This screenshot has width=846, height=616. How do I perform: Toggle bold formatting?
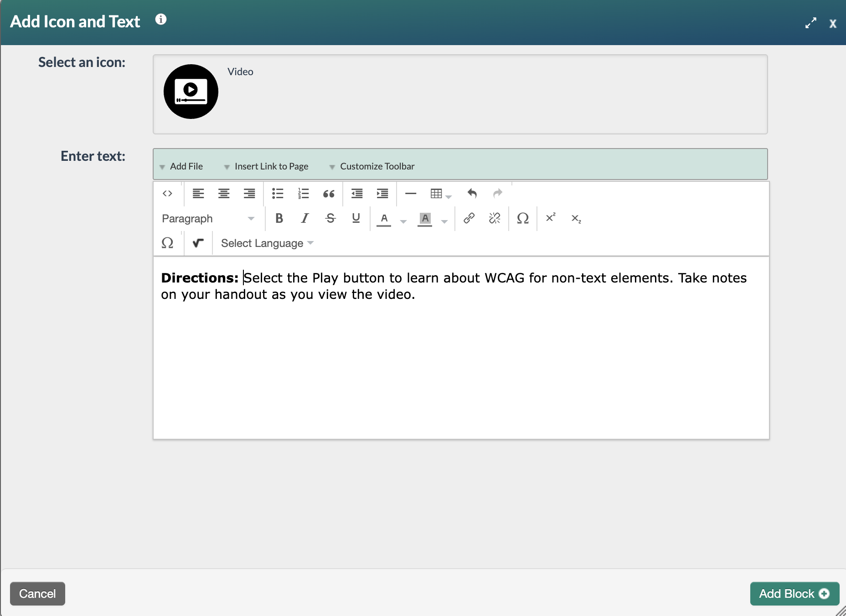pyautogui.click(x=279, y=219)
